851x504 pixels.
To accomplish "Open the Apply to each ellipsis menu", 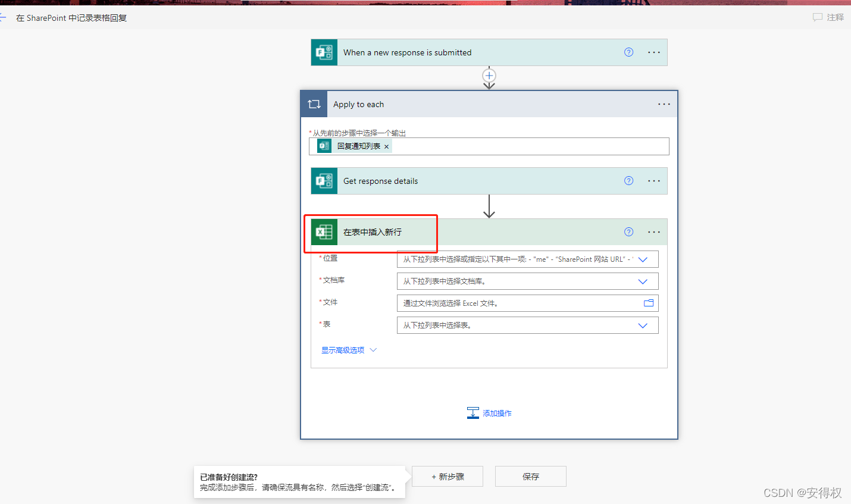I will (664, 104).
